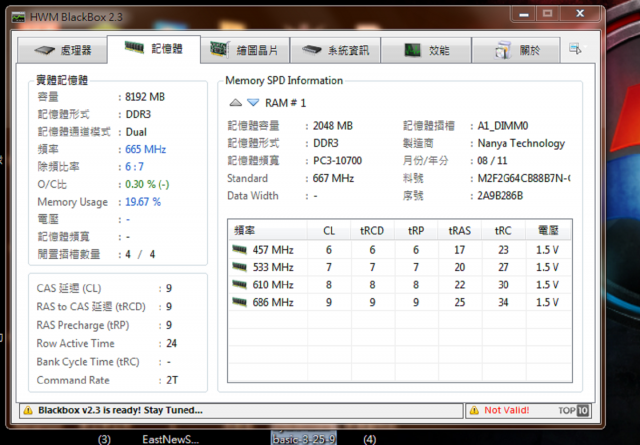
Task: Click RAM icon in the 610 MHz row
Action: coord(239,285)
